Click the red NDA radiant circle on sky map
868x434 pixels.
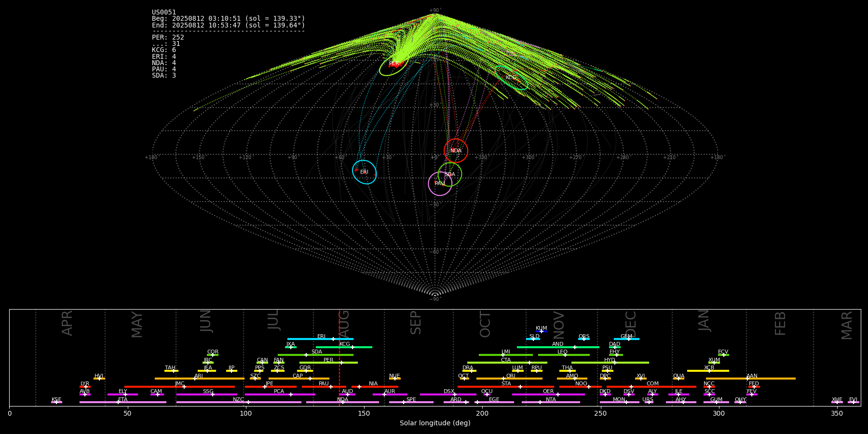pyautogui.click(x=456, y=150)
